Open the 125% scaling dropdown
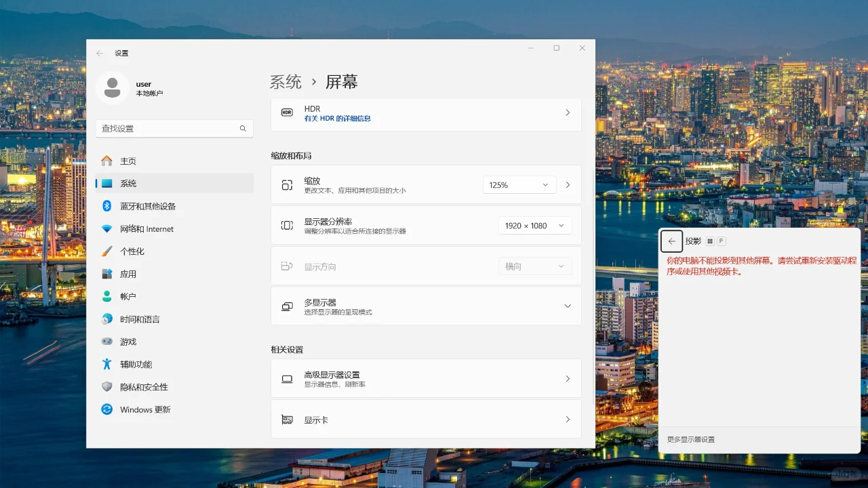The width and height of the screenshot is (868, 488). coord(519,184)
